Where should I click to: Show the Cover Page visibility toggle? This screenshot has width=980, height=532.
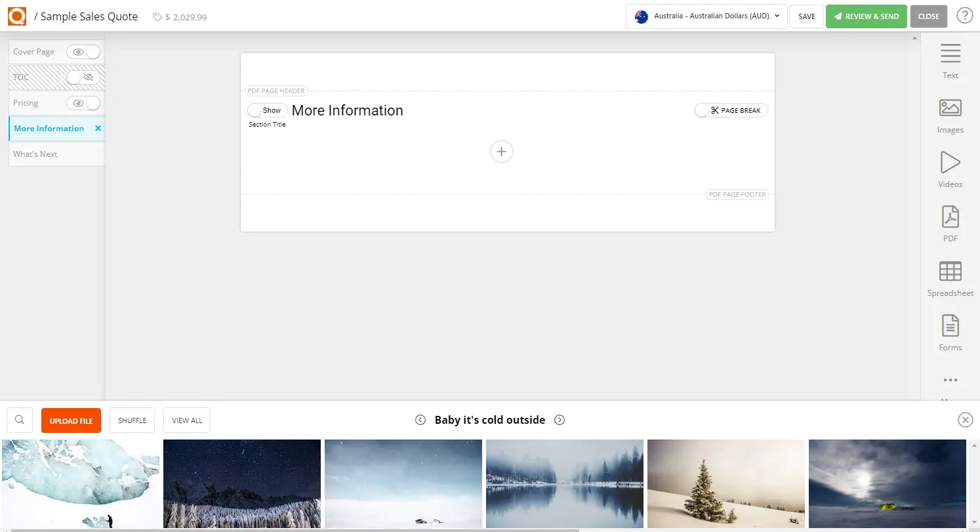[x=83, y=52]
